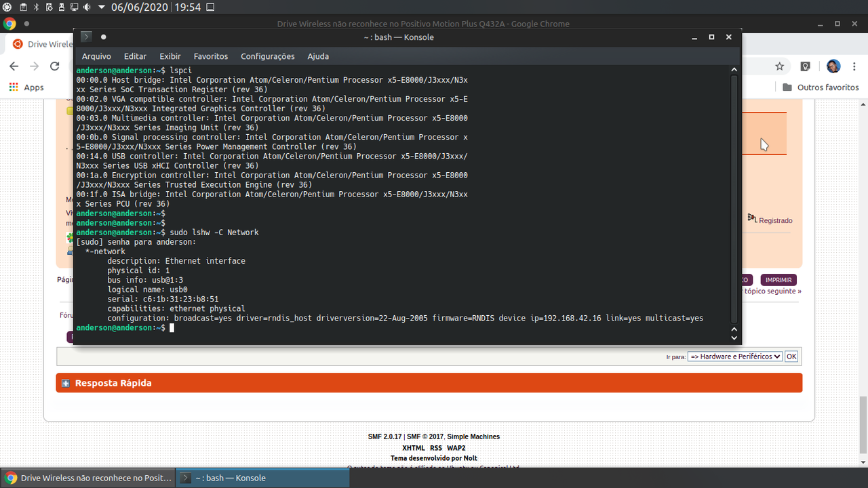Open the SMF 2.0.17 link
This screenshot has width=868, height=488.
[385, 437]
